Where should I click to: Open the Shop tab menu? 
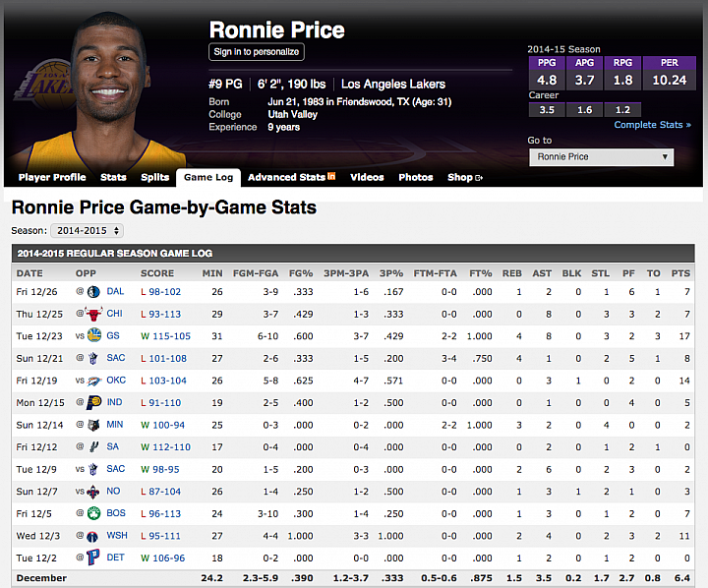coord(464,178)
